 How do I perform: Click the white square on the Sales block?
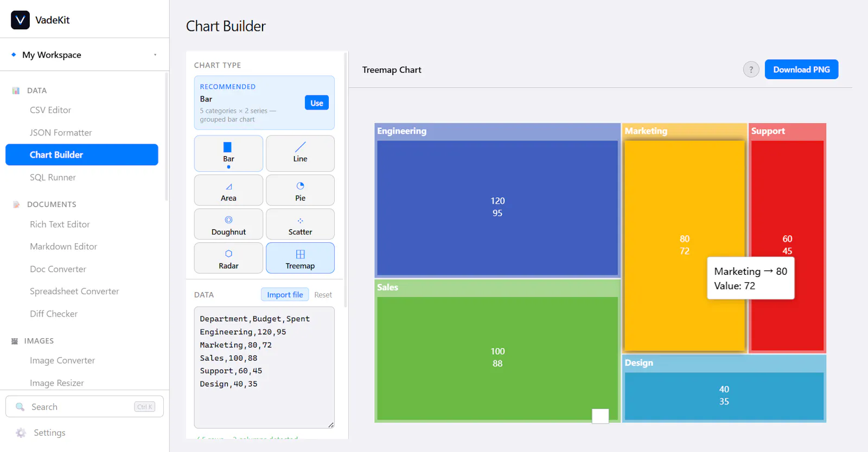coord(600,416)
